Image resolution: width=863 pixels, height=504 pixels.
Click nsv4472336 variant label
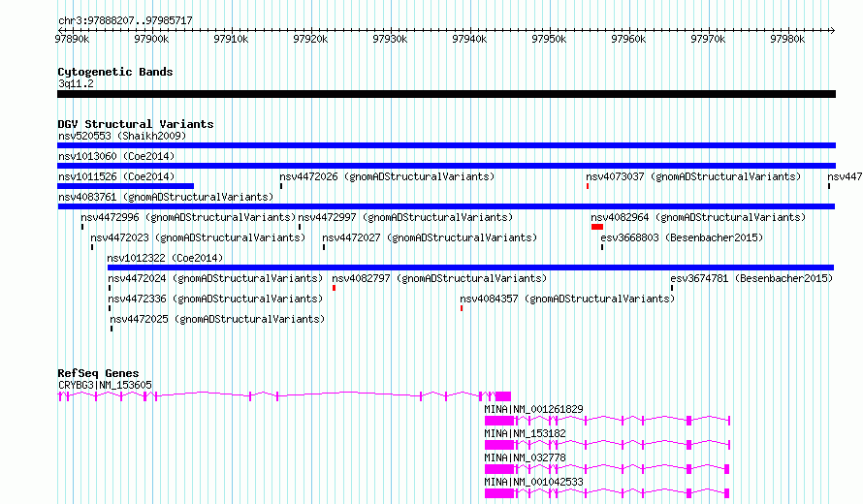[x=215, y=299]
